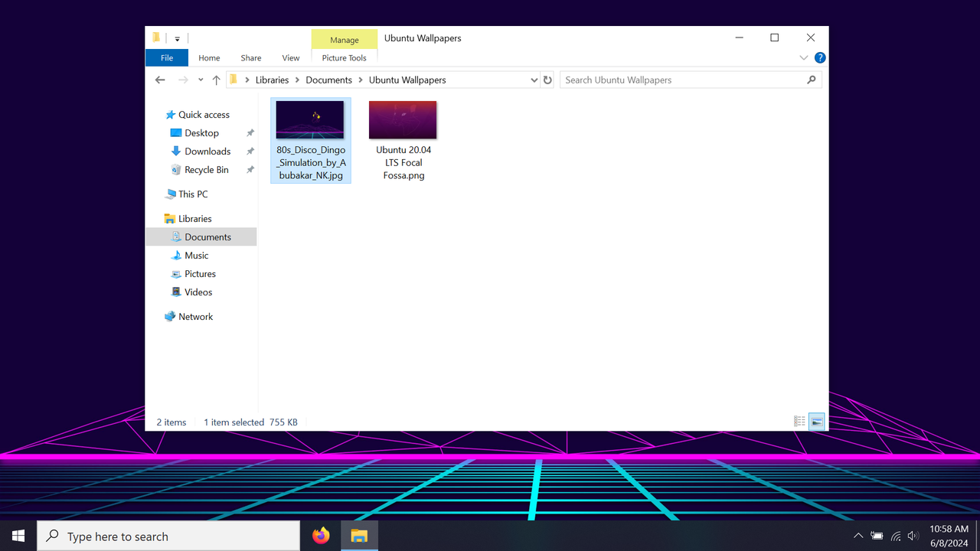
Task: Expand the ribbon with the chevron arrow
Action: point(803,57)
